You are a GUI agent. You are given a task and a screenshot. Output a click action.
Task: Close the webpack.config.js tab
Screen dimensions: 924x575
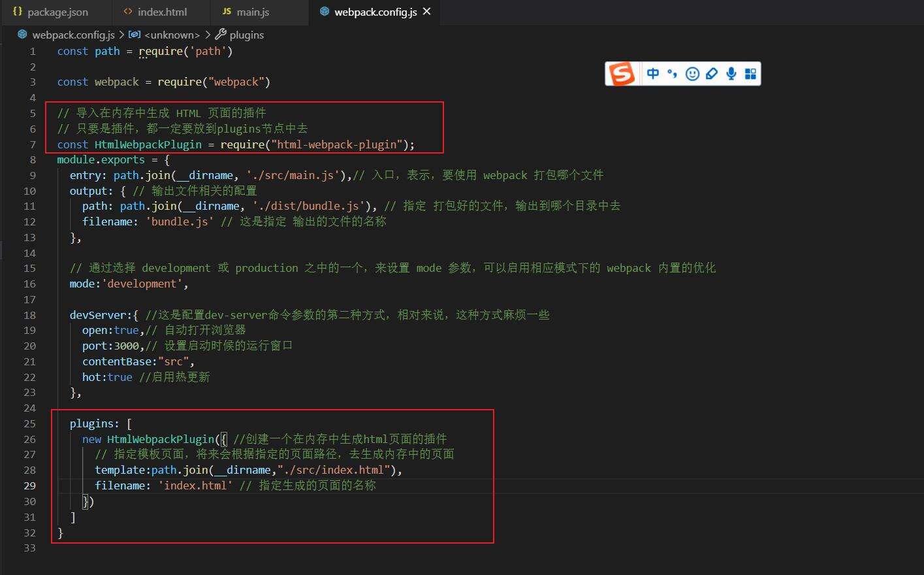click(x=427, y=12)
